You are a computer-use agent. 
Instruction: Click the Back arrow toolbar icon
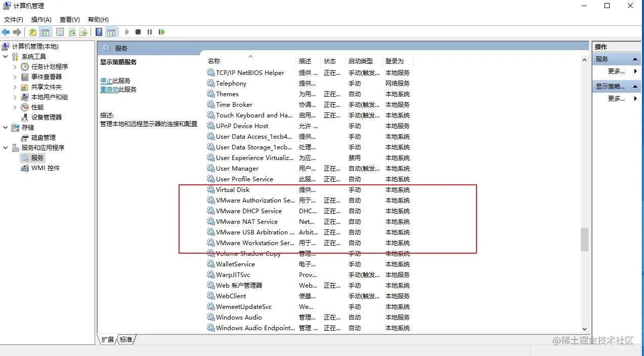point(6,32)
